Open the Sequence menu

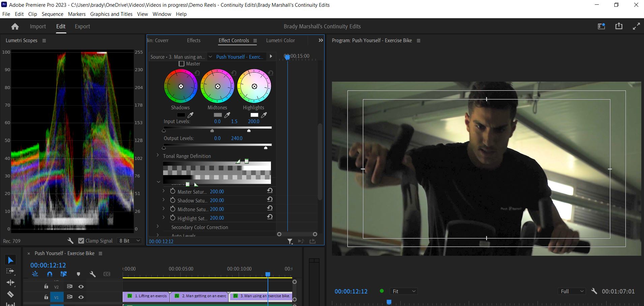[x=52, y=14]
